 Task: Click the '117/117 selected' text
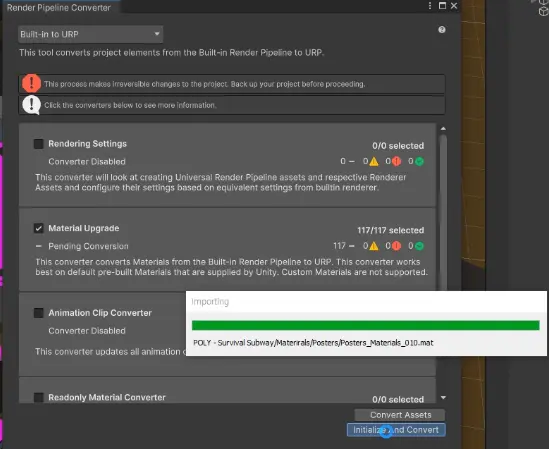[x=390, y=230]
